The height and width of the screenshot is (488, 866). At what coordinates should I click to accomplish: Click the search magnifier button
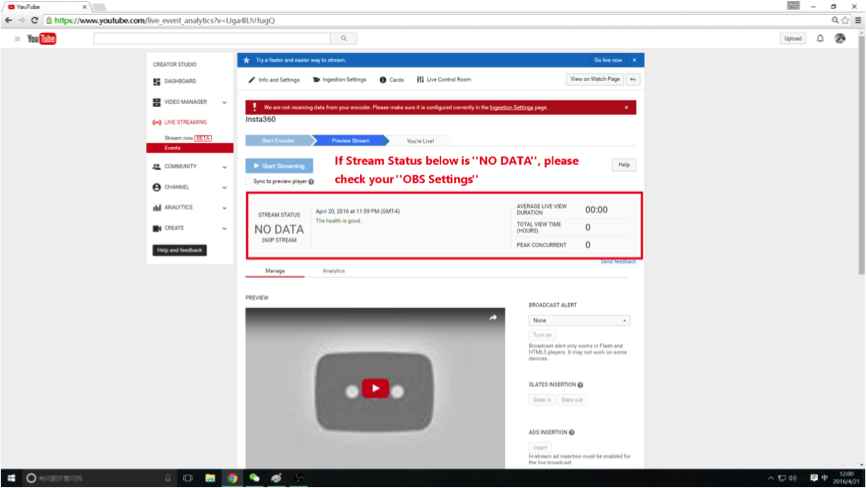click(344, 38)
